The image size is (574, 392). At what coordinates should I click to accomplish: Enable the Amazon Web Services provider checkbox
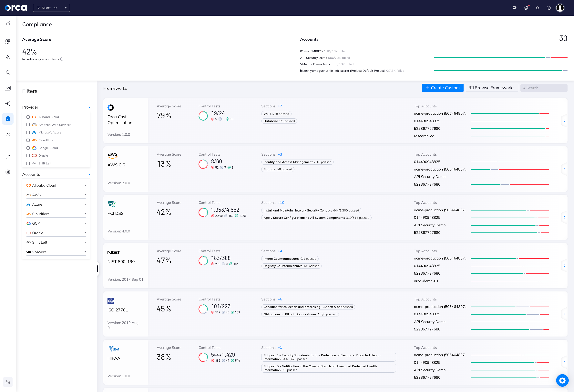tap(28, 125)
